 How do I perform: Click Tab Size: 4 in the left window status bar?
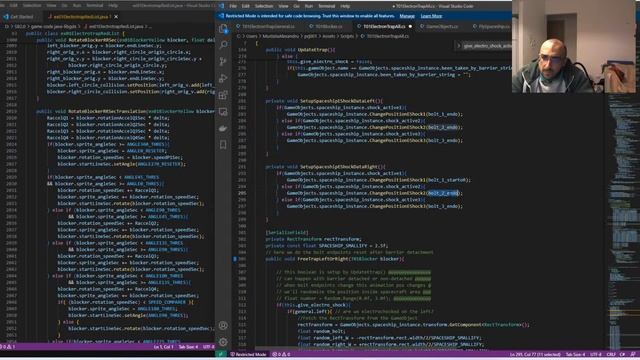[x=188, y=347]
